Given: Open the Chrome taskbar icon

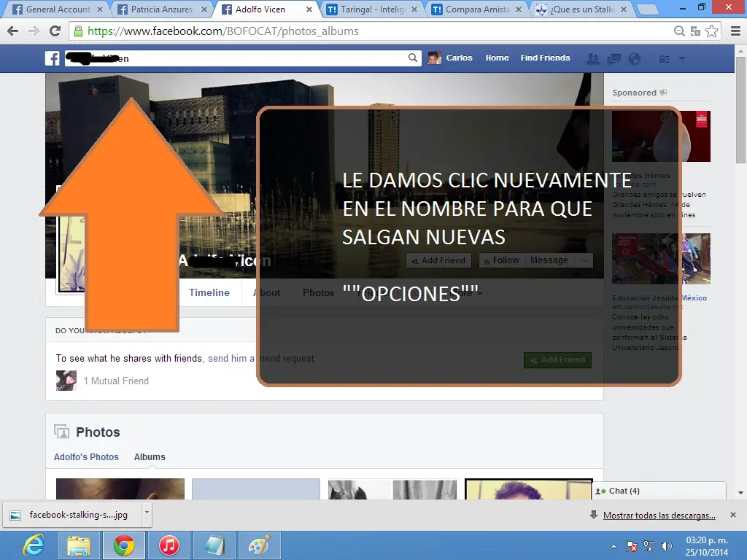Looking at the screenshot, I should click(x=124, y=545).
